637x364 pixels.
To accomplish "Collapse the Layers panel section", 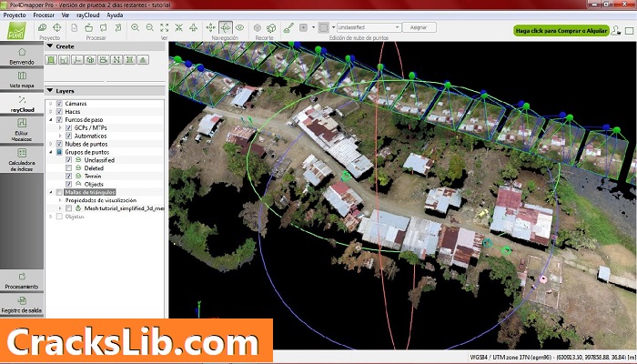I will click(50, 91).
